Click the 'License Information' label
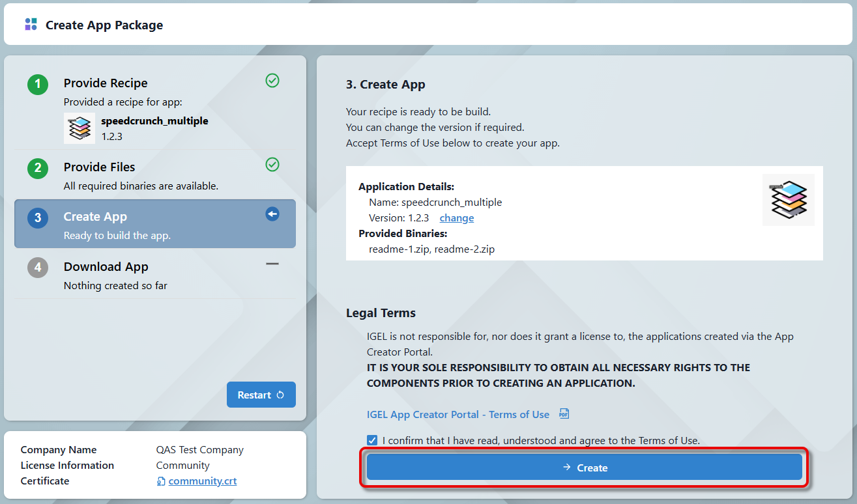 coord(67,466)
